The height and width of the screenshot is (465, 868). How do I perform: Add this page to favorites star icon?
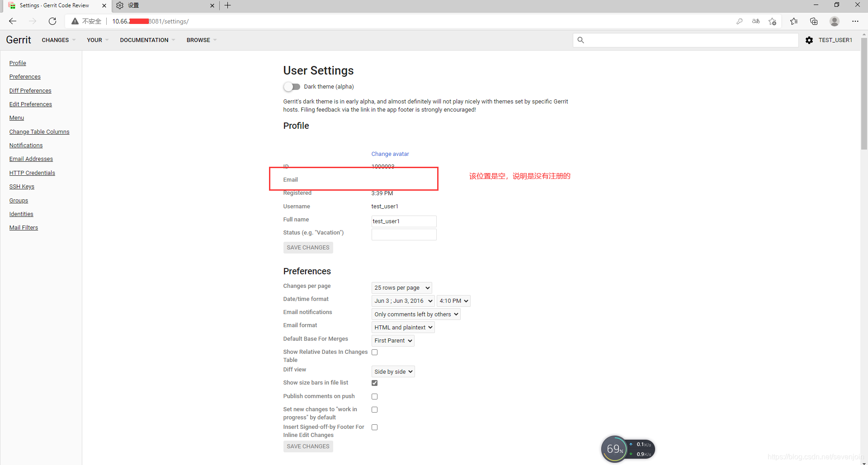772,21
